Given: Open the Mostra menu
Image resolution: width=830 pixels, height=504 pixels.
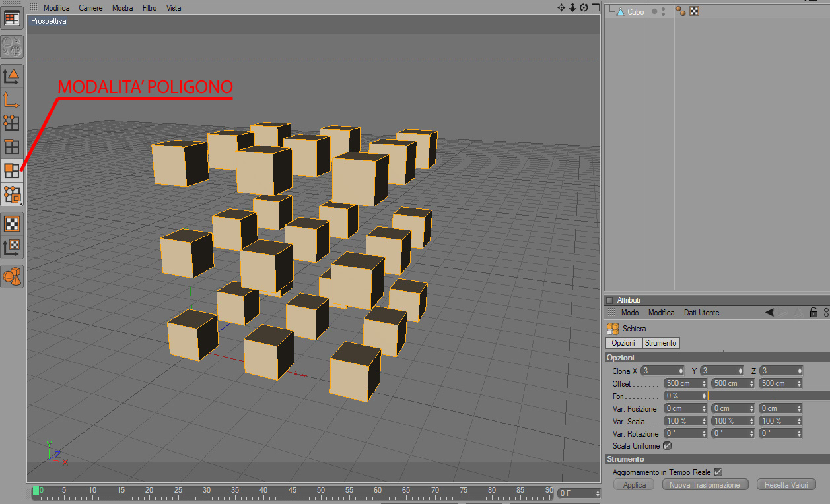Looking at the screenshot, I should (x=122, y=8).
